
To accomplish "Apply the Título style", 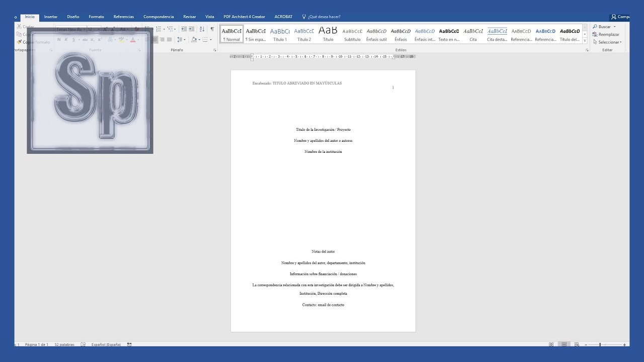I will (x=328, y=34).
